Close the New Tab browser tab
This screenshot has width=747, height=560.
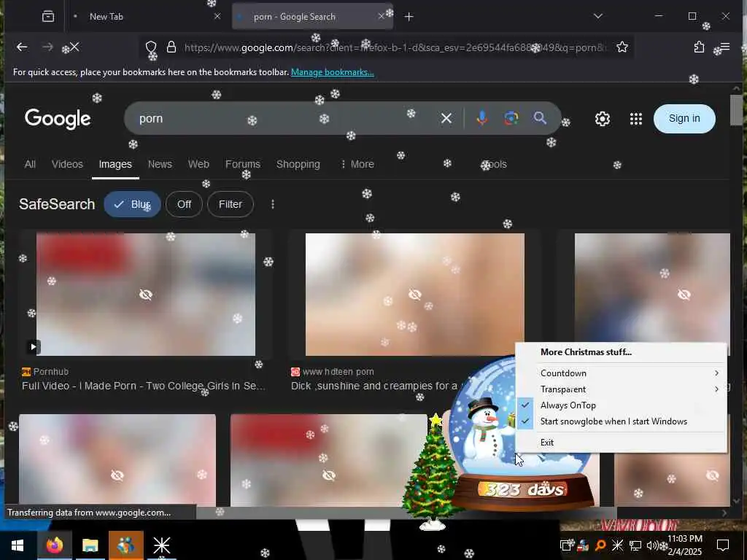(217, 16)
